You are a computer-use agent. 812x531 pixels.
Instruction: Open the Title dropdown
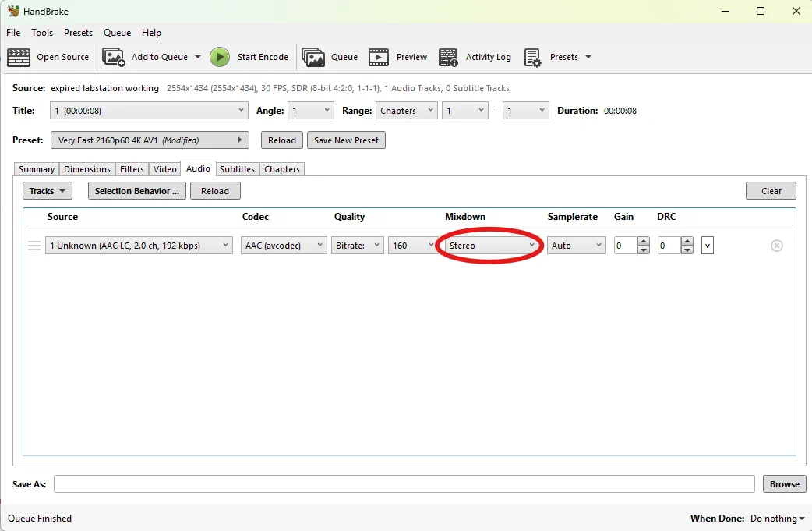click(x=149, y=111)
